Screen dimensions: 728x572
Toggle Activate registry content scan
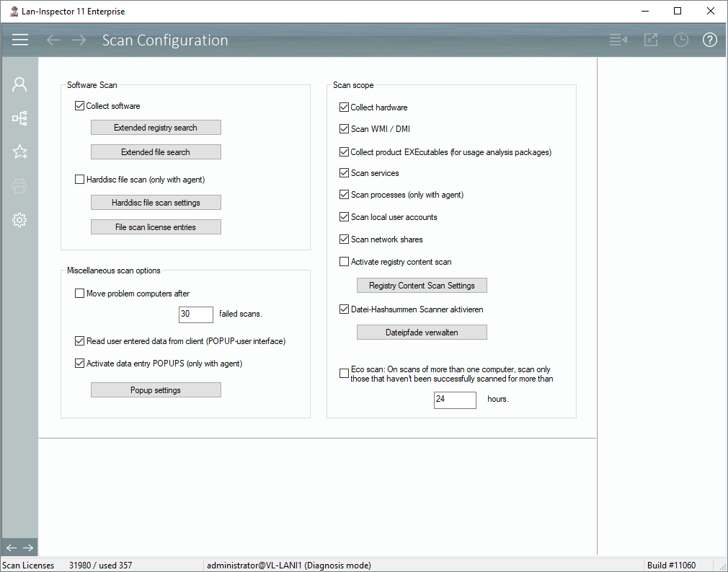[345, 262]
